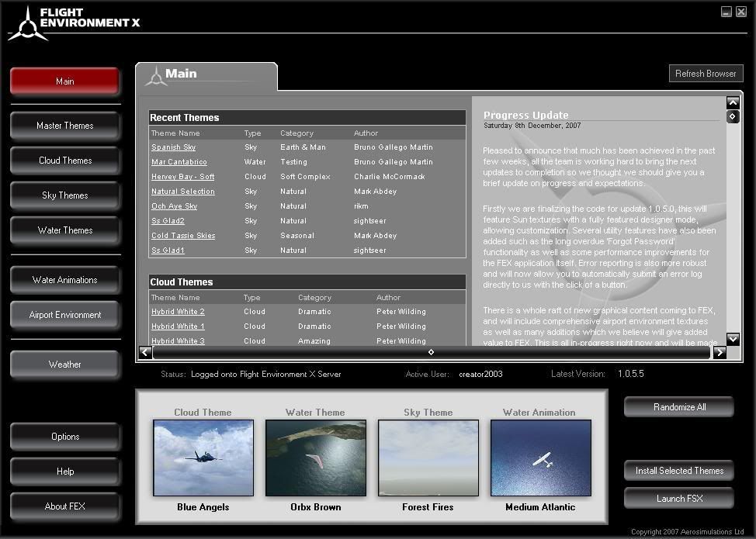The image size is (756, 539).
Task: Select the Forest Fires sky theme thumbnail
Action: (428, 458)
